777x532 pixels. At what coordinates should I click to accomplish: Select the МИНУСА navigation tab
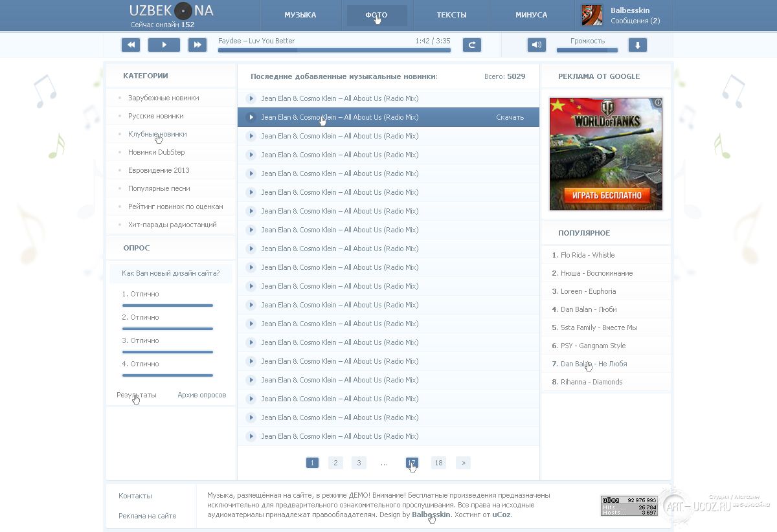532,15
